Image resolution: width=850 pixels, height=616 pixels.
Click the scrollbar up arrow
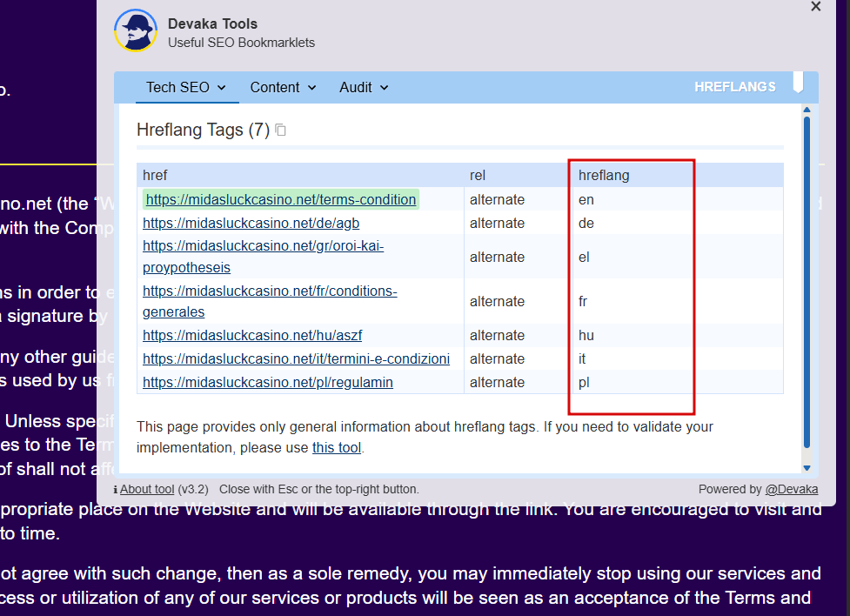click(806, 110)
